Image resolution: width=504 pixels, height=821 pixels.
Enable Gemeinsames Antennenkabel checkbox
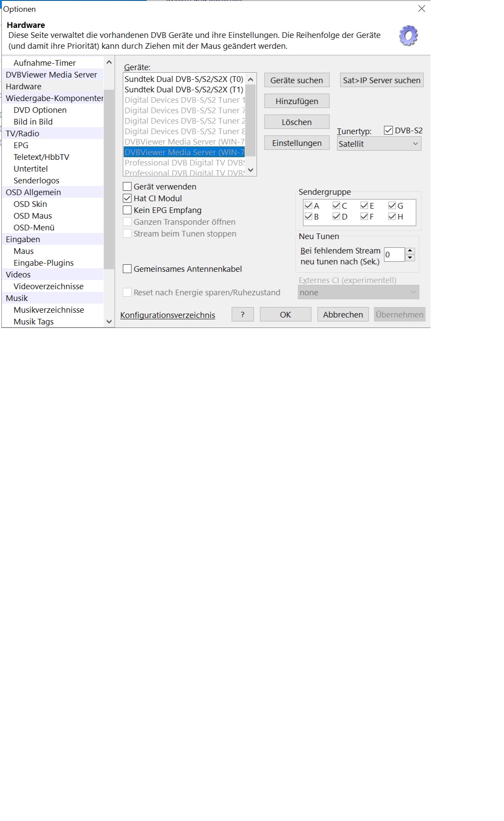pyautogui.click(x=128, y=269)
